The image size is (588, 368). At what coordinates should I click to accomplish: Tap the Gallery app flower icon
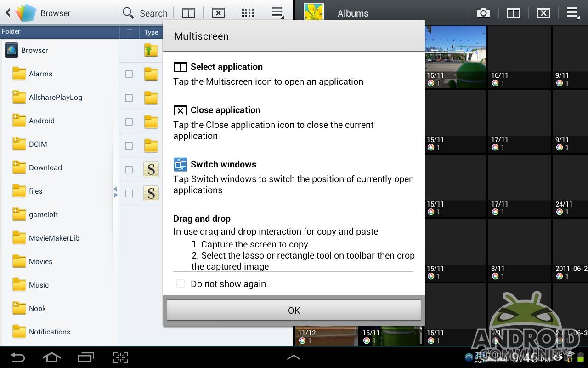314,12
